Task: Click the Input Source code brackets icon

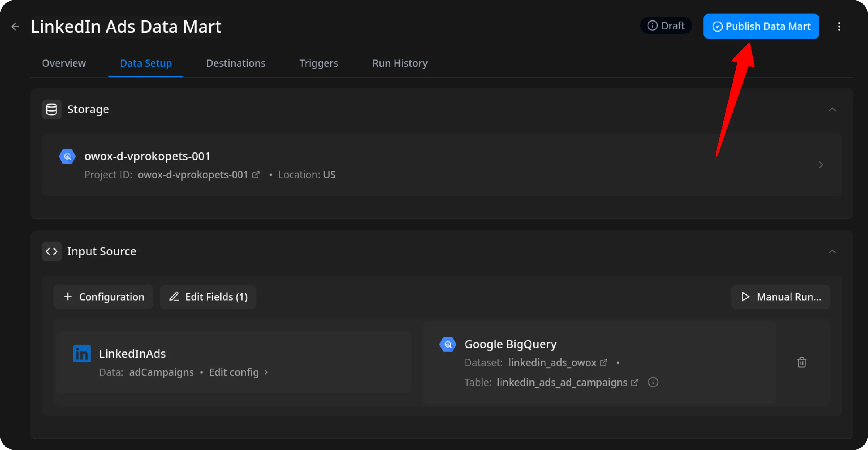Action: coord(52,251)
